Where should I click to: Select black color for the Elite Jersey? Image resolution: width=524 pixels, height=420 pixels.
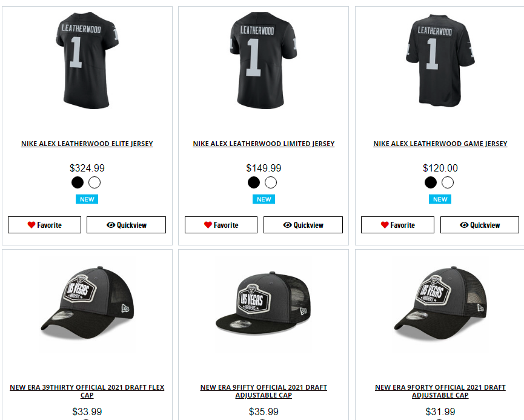tap(78, 182)
